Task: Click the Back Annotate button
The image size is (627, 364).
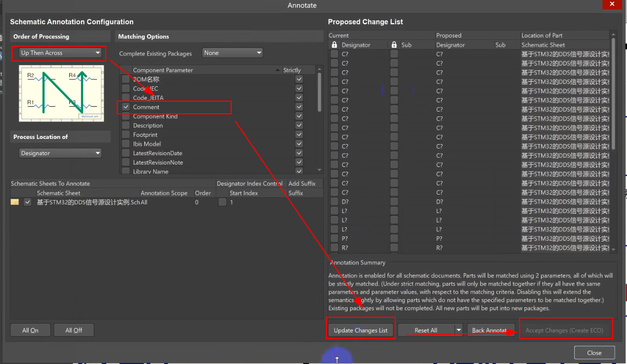Action: pos(491,330)
